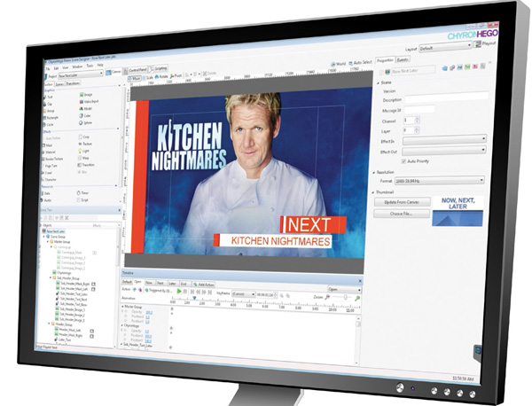Select the Text graphic tool in Toolbox
The image size is (532, 406).
48,97
